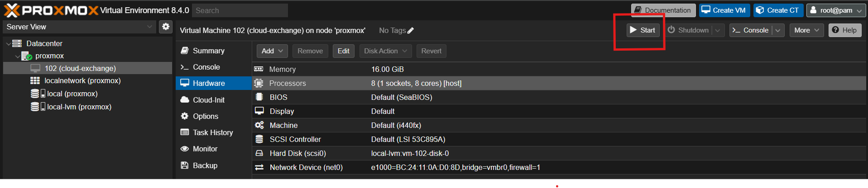Select local-lvm (proxmox) storage
The image size is (868, 188).
[x=79, y=107]
